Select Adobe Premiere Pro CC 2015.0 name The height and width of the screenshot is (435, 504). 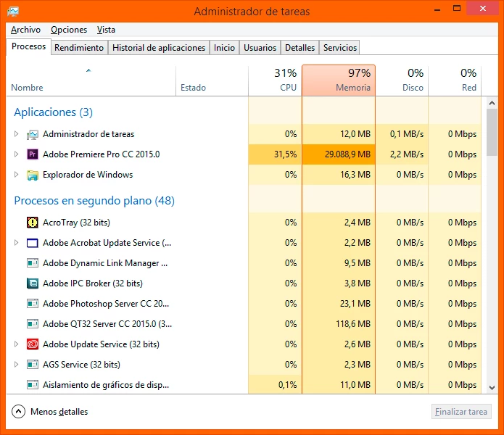point(102,154)
